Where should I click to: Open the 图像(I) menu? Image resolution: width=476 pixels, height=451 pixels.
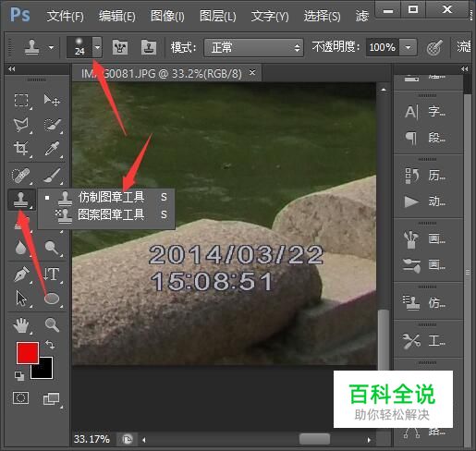[x=167, y=16]
